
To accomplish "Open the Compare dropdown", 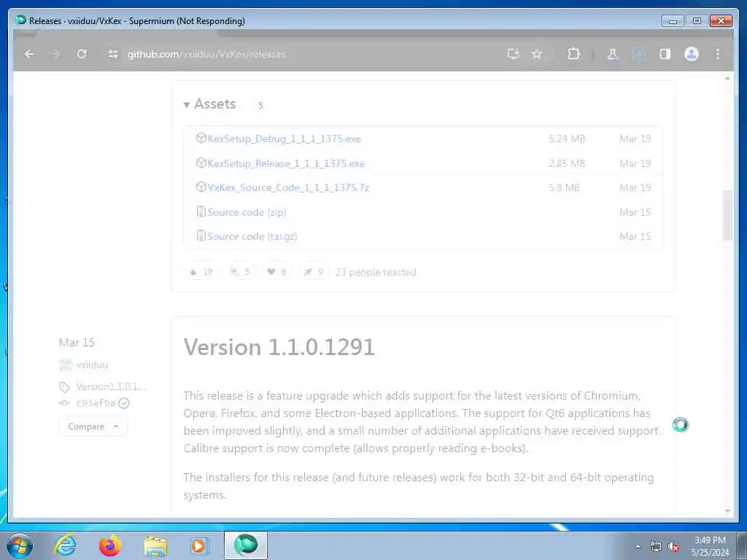I will coord(93,427).
